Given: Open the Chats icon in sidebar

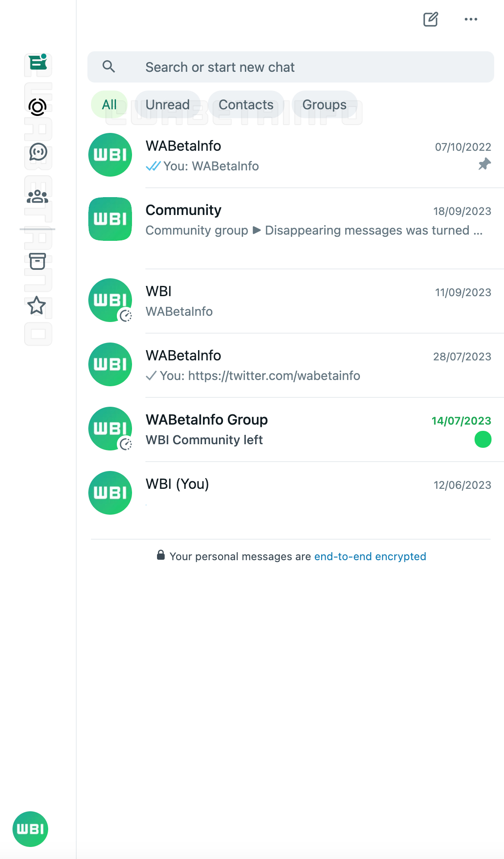Looking at the screenshot, I should pyautogui.click(x=38, y=62).
